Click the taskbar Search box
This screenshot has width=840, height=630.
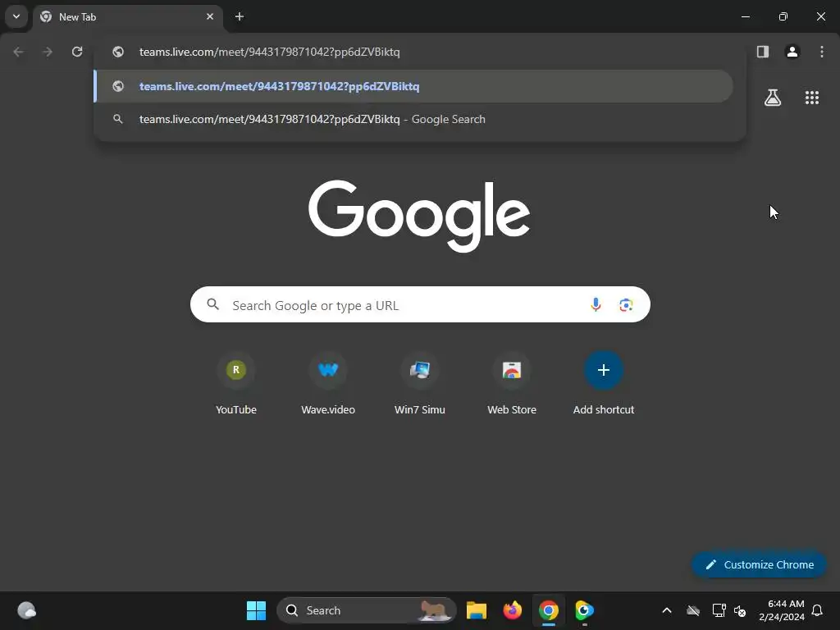coord(367,610)
